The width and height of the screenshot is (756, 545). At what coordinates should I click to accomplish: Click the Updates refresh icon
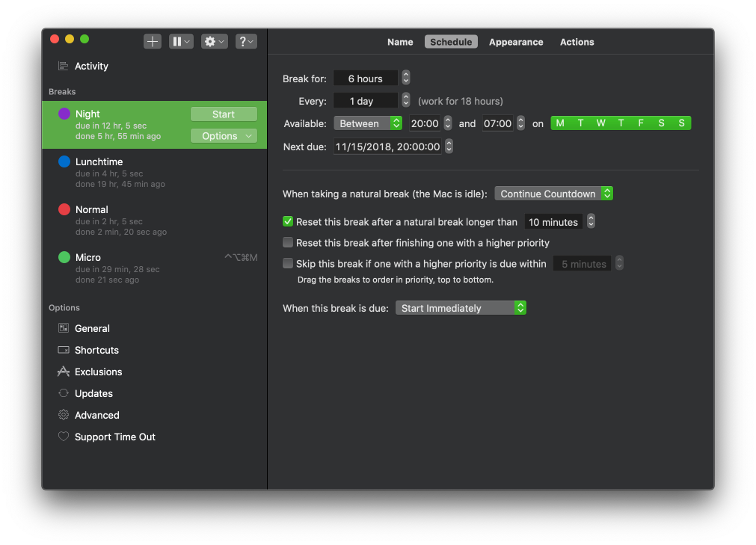(63, 393)
